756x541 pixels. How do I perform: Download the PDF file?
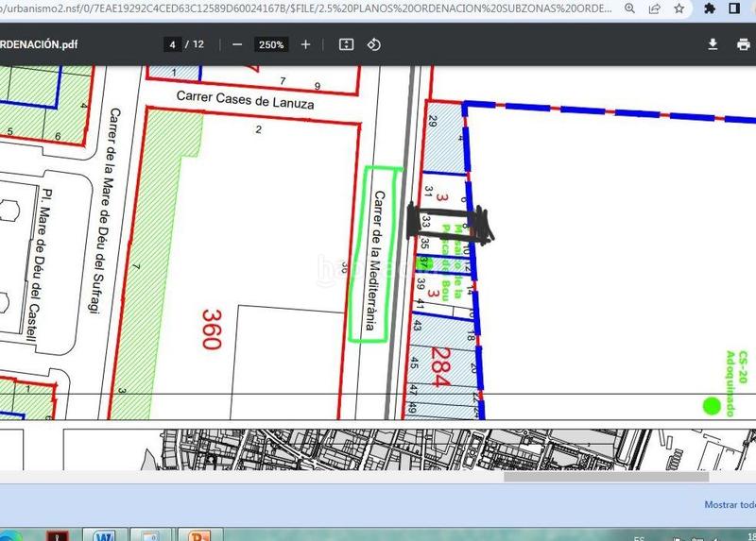pyautogui.click(x=714, y=44)
